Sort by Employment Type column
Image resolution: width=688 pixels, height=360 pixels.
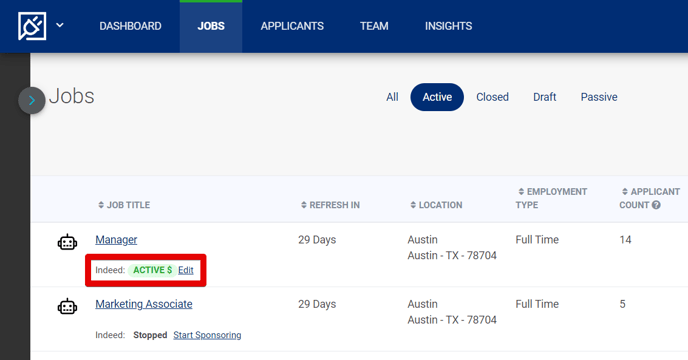(551, 198)
